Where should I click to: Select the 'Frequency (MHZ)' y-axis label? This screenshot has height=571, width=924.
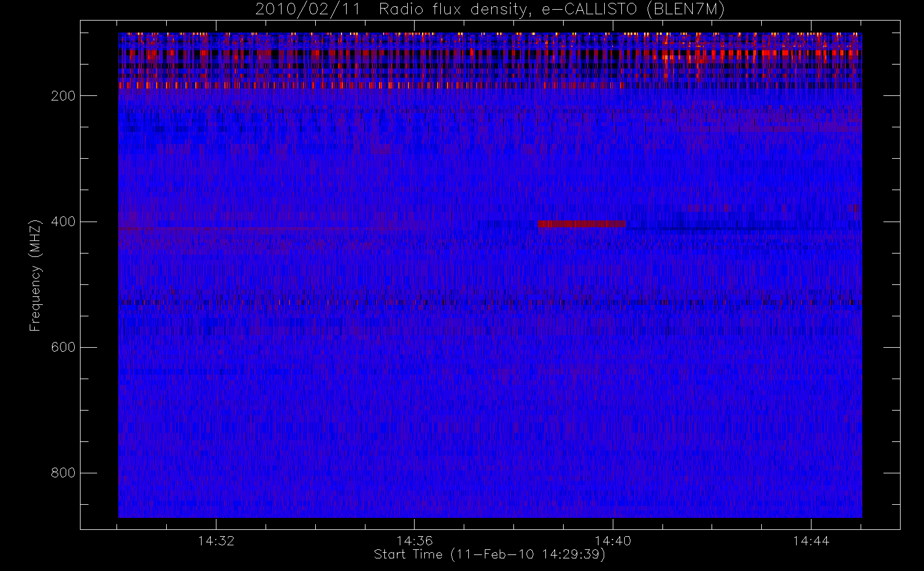tap(35, 275)
